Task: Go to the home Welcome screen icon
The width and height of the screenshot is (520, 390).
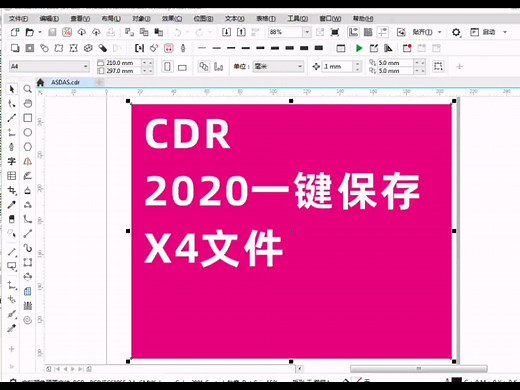Action: click(x=40, y=82)
